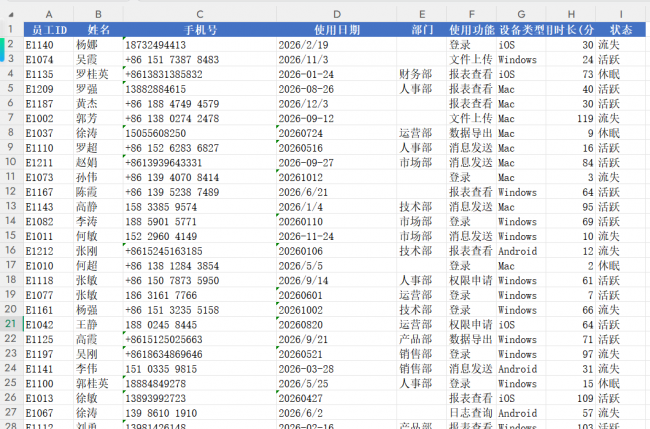Click the 日志查询 cell in row 27
The width and height of the screenshot is (650, 429).
pos(471,413)
